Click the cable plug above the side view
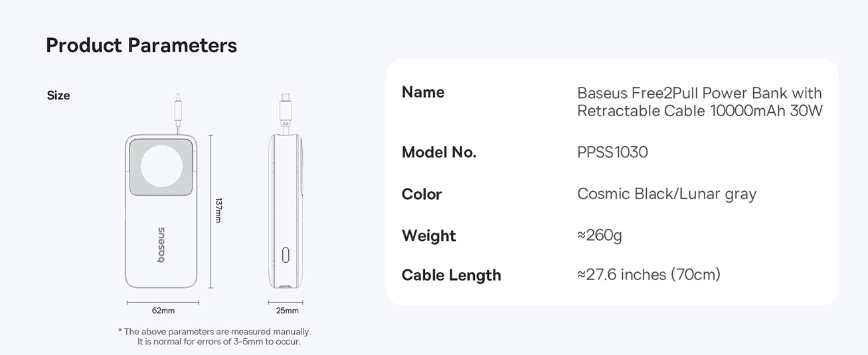 click(284, 109)
